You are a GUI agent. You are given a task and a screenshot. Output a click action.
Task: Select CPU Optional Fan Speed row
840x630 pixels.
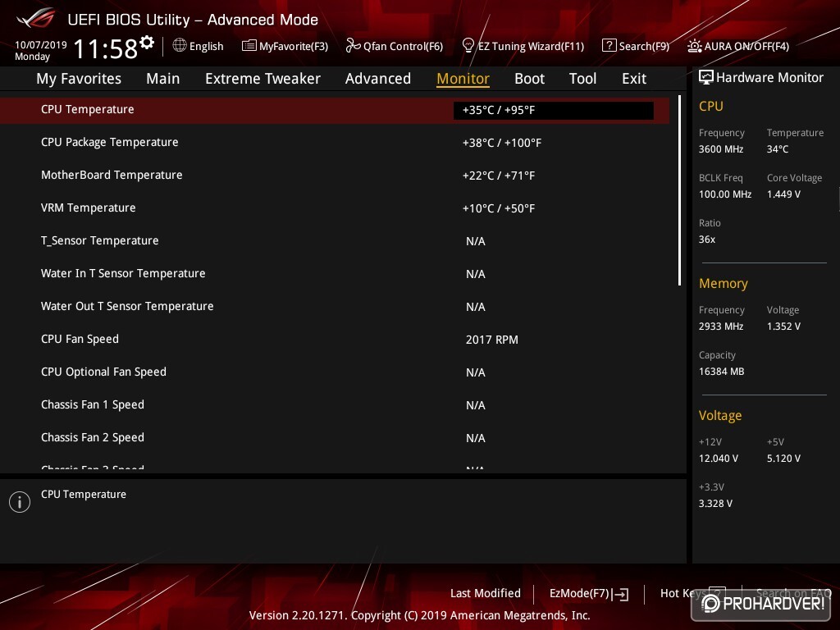point(335,372)
